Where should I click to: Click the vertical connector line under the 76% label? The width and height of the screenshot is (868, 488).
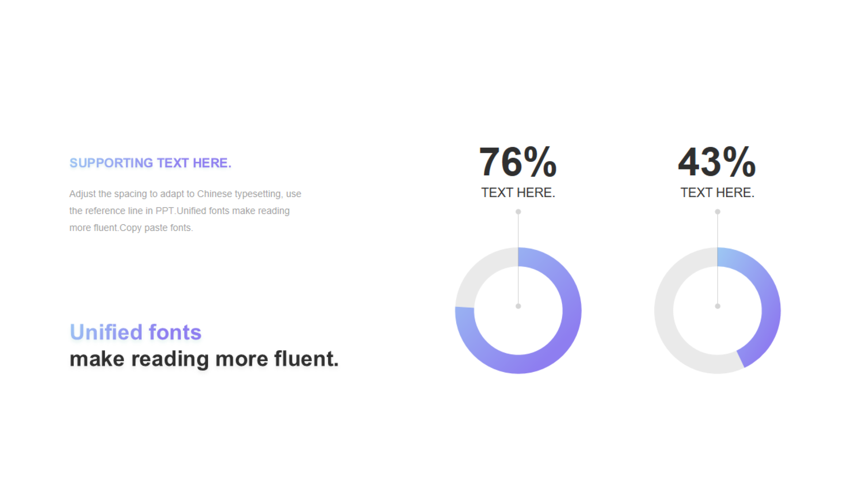(518, 235)
